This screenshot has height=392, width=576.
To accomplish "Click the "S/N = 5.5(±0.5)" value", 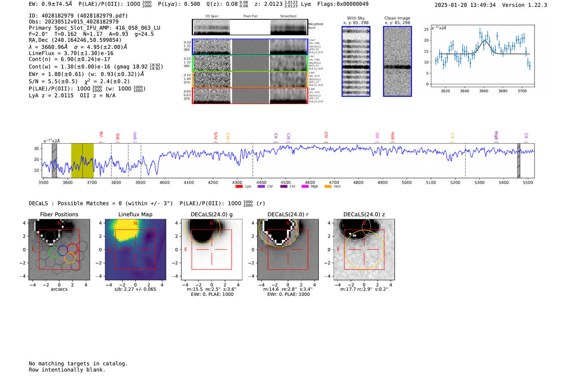I will 53,81.
